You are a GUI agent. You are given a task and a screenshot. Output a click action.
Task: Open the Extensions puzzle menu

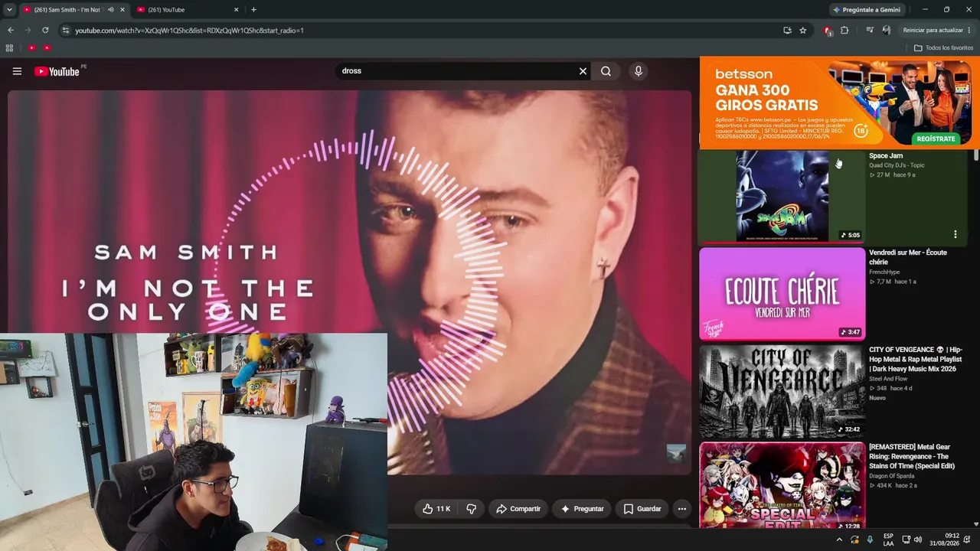point(844,31)
